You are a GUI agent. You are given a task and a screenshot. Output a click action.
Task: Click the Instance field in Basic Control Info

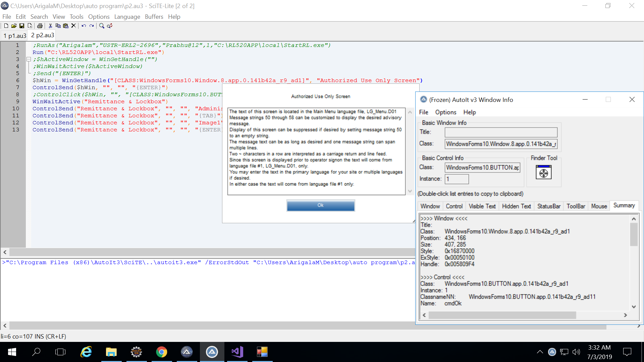[x=457, y=179]
